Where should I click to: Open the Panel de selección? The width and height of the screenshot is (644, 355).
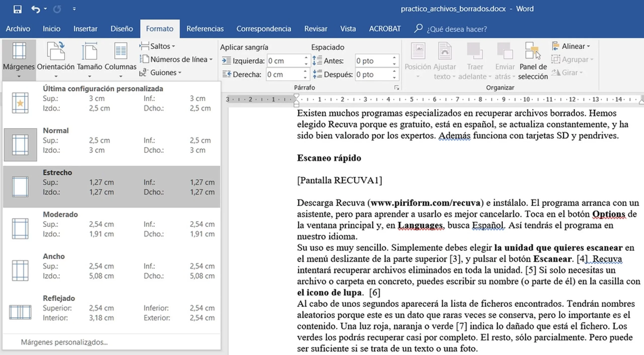point(533,60)
